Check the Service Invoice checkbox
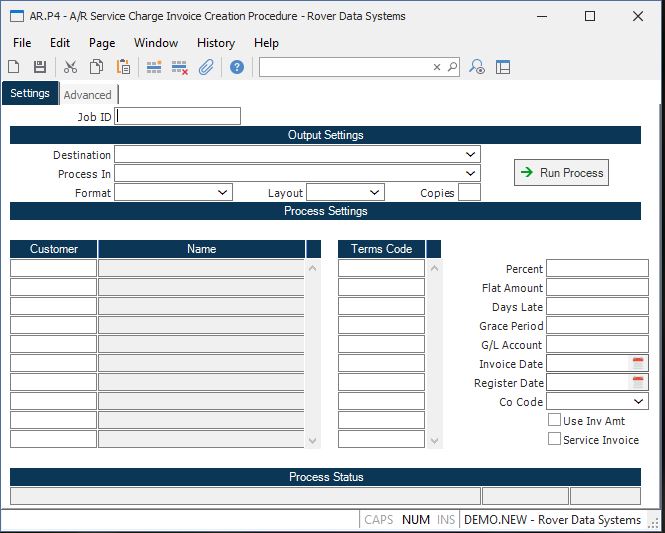This screenshot has width=665, height=533. 554,440
